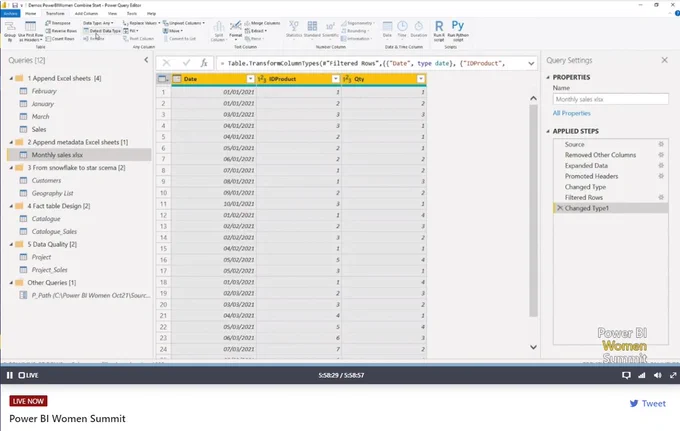Select the Expanded Data applied step
This screenshot has height=431, width=680.
click(586, 166)
